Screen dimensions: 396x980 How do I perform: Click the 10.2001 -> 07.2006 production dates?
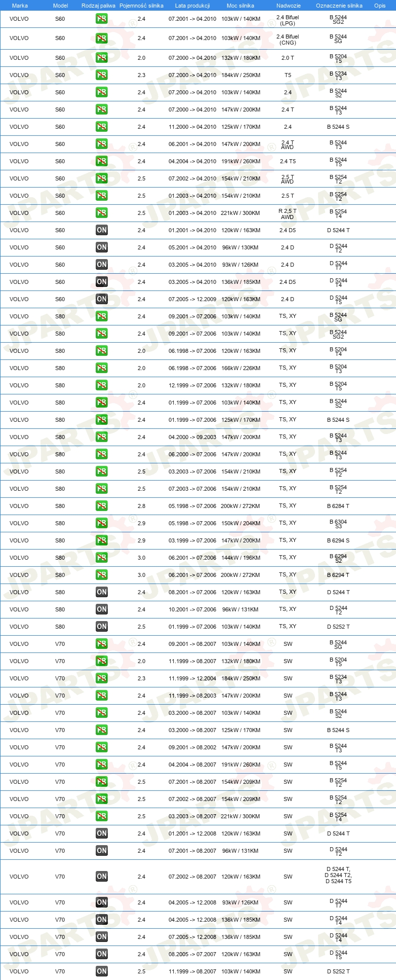tap(192, 609)
